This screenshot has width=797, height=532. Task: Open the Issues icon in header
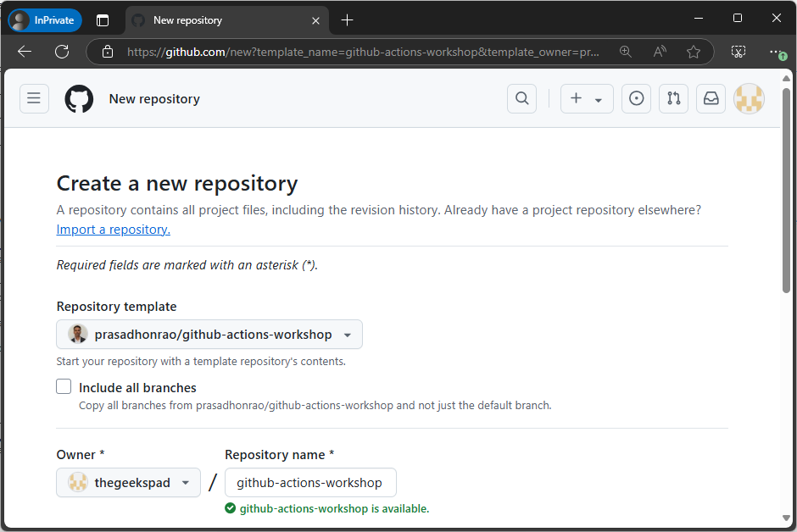point(636,98)
